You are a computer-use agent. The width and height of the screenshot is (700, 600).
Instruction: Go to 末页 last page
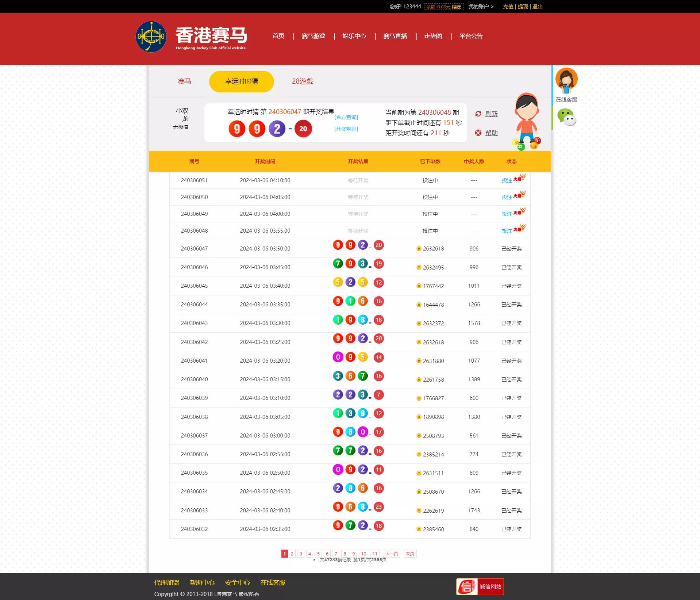409,553
